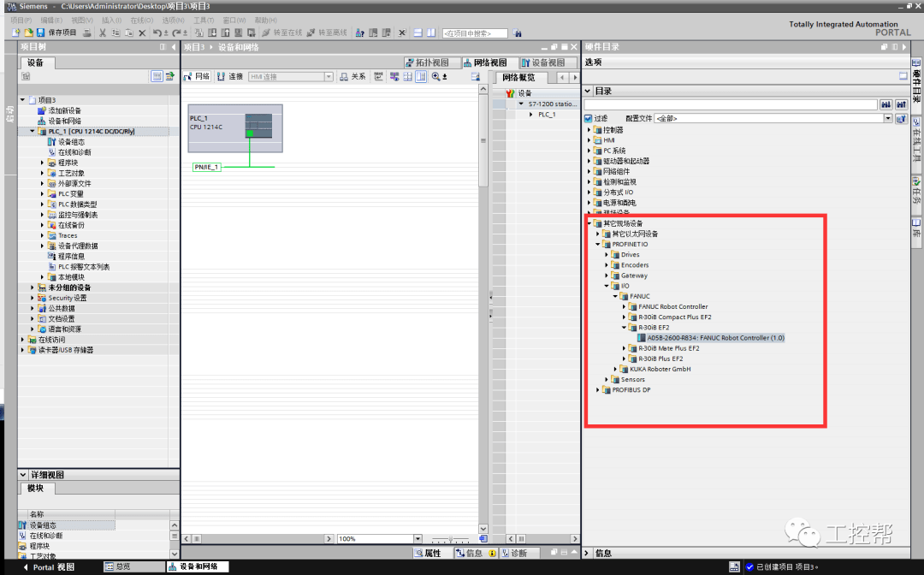Viewport: 924px width, 575px height.
Task: Focus the 在项目中搜索 search field
Action: point(475,33)
